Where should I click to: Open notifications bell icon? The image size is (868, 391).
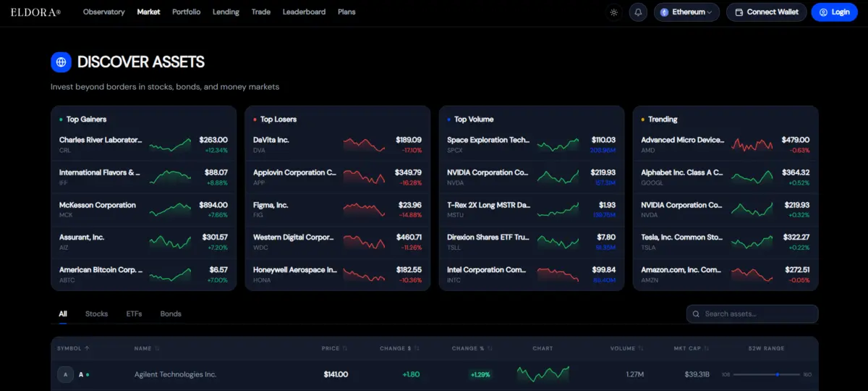coord(638,12)
